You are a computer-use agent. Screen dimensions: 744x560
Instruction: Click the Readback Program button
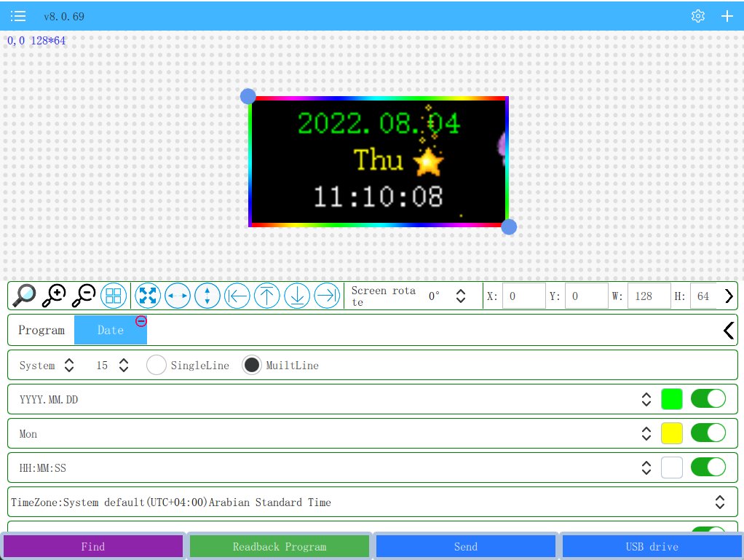(x=280, y=547)
